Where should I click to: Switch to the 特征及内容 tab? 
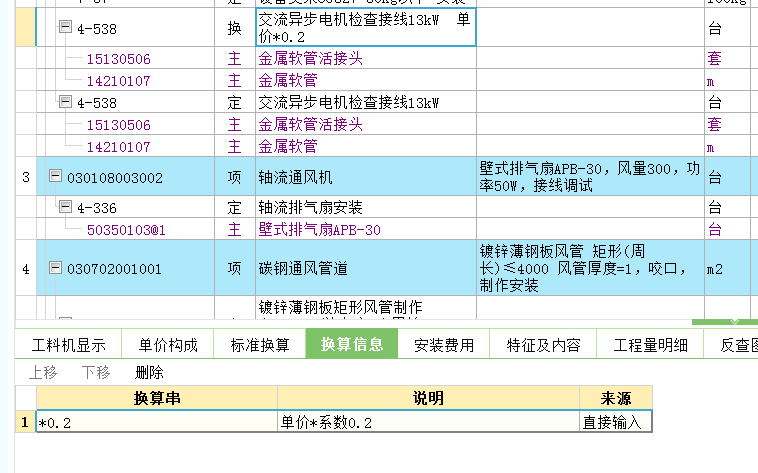click(x=543, y=345)
